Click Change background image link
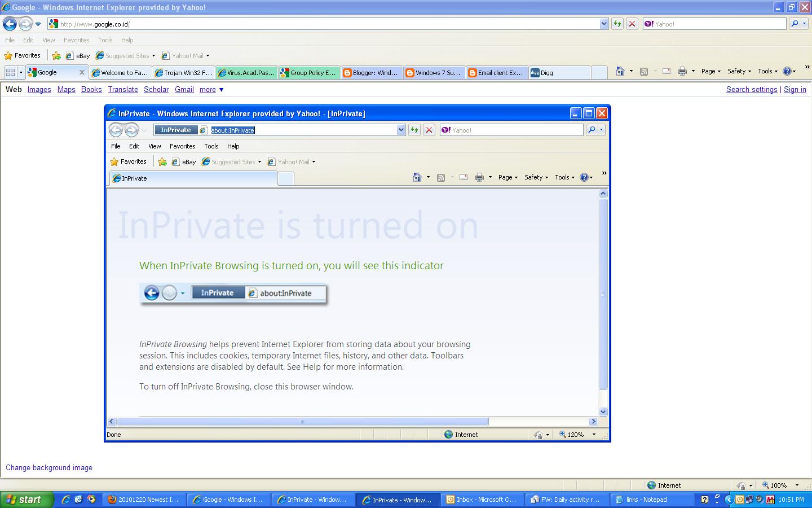 point(49,467)
